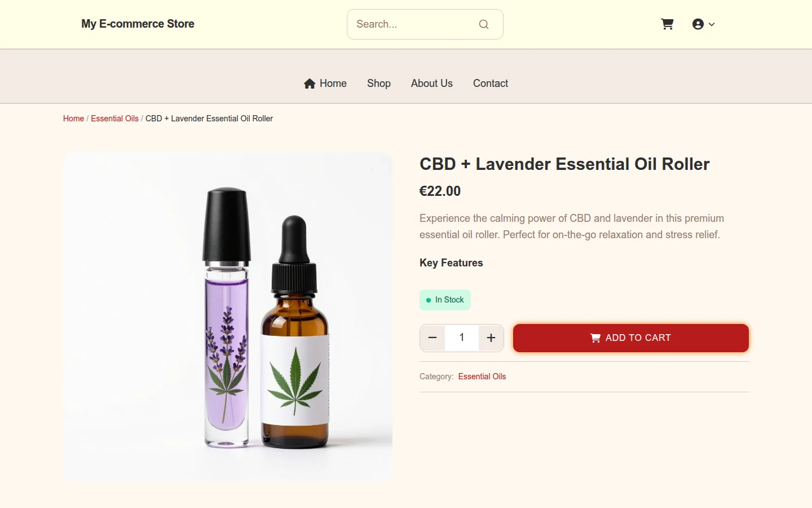Go to About Us page
Image resolution: width=812 pixels, height=508 pixels.
(x=432, y=84)
